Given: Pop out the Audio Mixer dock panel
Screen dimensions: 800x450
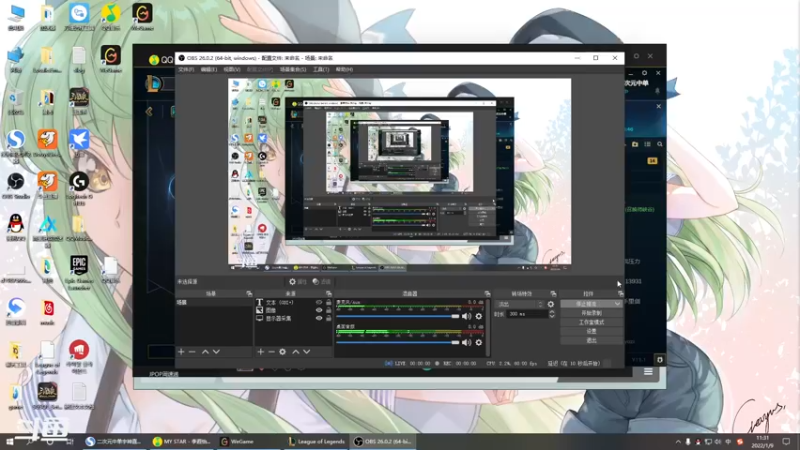Looking at the screenshot, I should point(487,294).
